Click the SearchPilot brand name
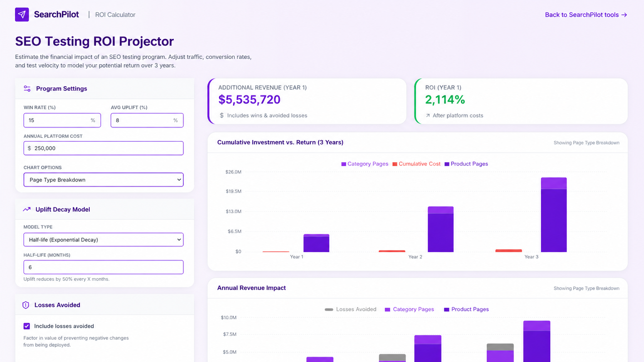 (56, 15)
